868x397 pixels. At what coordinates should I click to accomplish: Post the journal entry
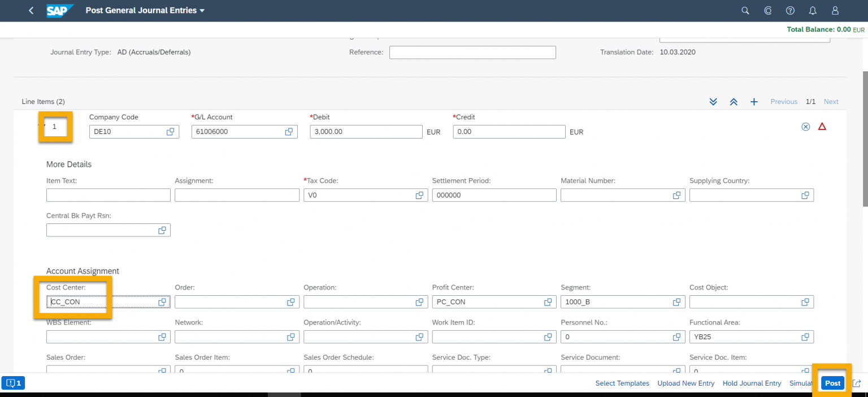(832, 383)
